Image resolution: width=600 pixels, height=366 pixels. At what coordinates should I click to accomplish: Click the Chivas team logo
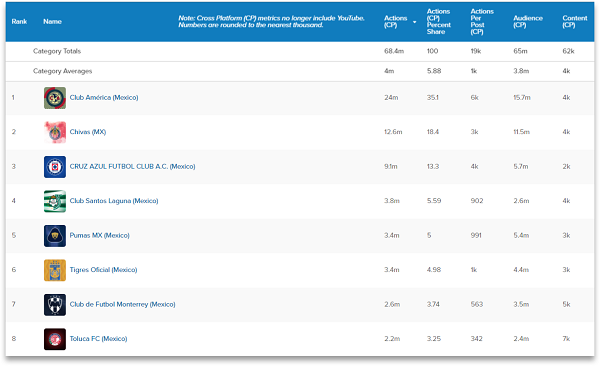point(55,132)
